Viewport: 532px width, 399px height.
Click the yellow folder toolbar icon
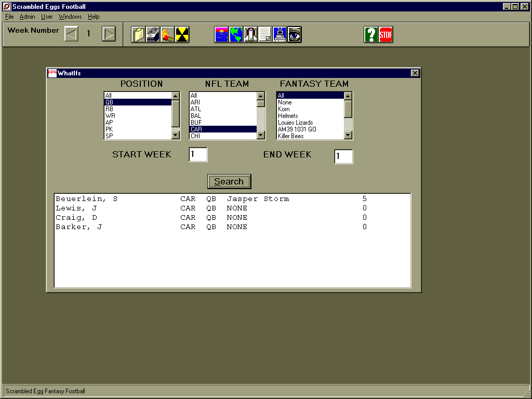point(138,35)
